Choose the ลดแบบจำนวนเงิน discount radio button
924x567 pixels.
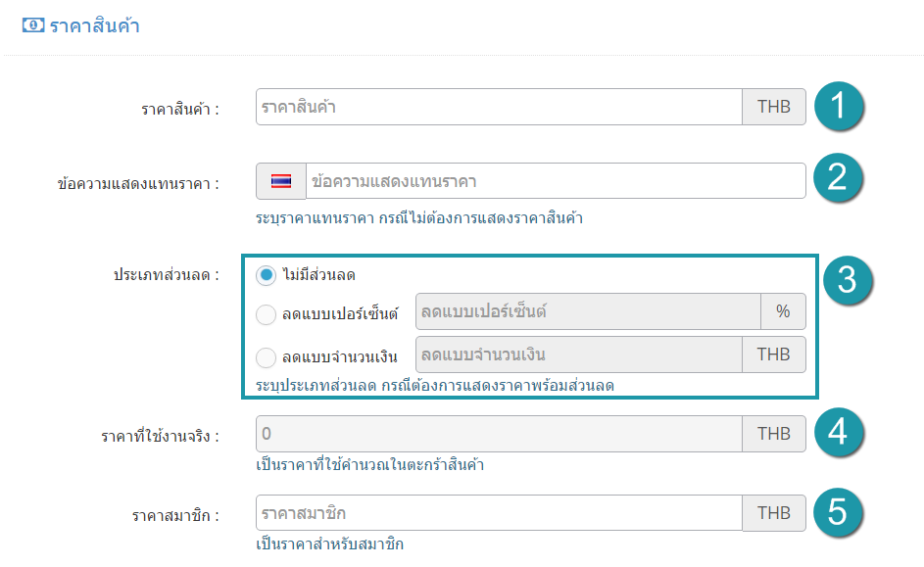(x=266, y=357)
